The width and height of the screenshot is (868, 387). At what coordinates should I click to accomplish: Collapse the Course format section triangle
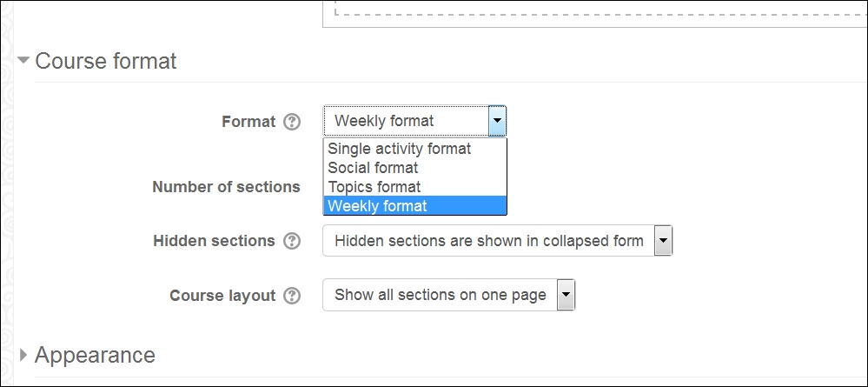click(23, 60)
